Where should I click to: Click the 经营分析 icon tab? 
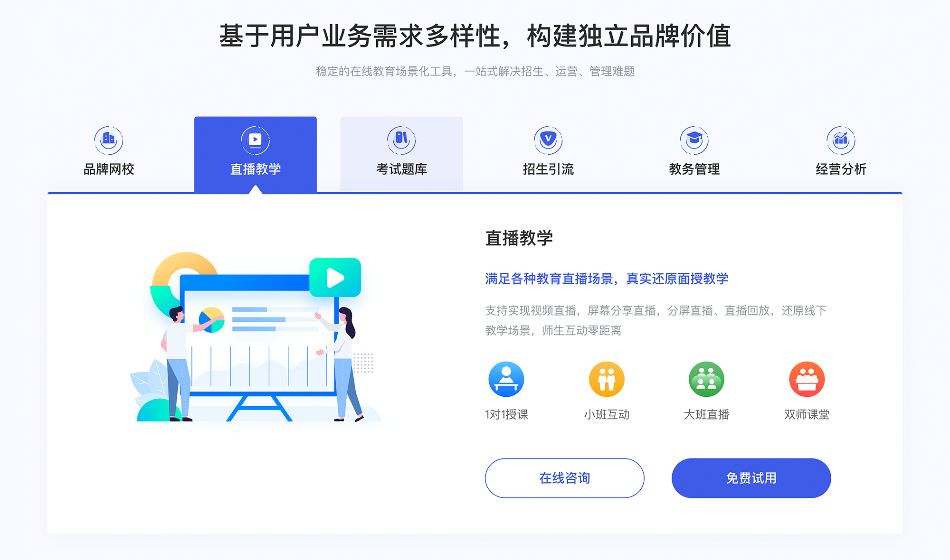tap(843, 137)
